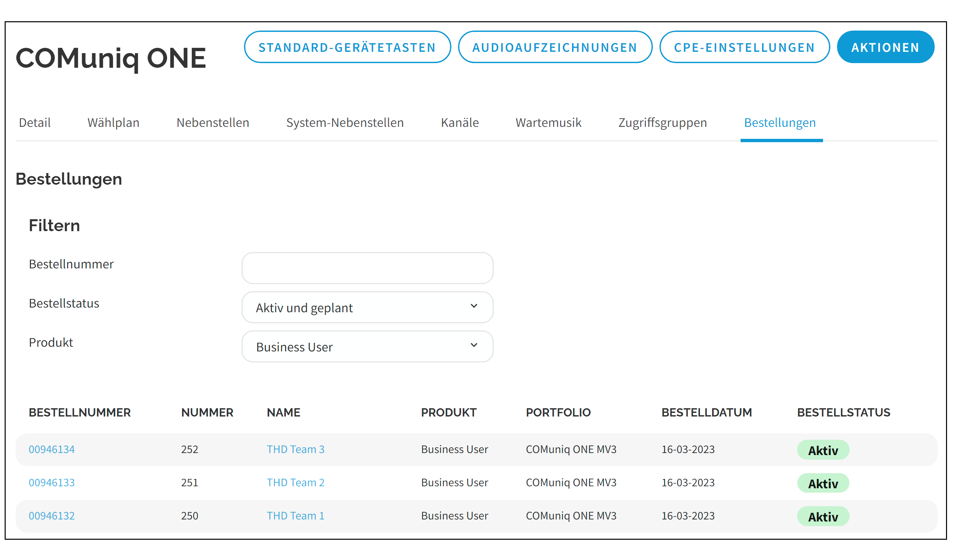Open the System-Nebenstellen tab
Screen dimensions: 954x560
click(345, 123)
